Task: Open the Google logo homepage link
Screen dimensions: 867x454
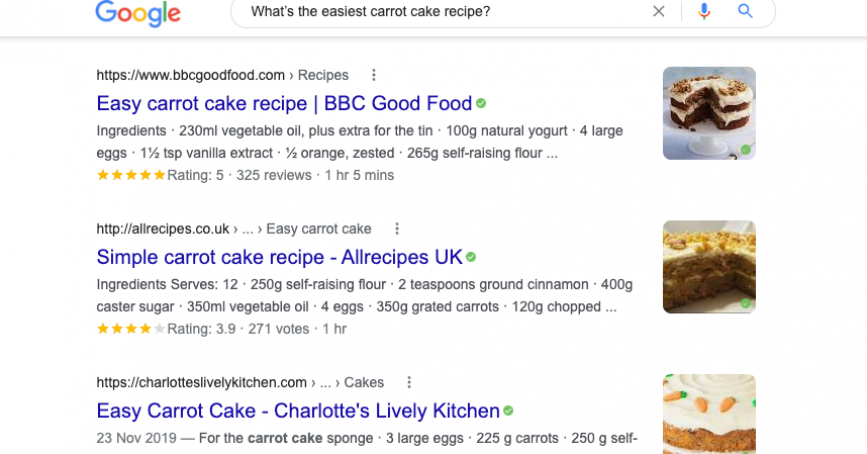Action: tap(138, 13)
